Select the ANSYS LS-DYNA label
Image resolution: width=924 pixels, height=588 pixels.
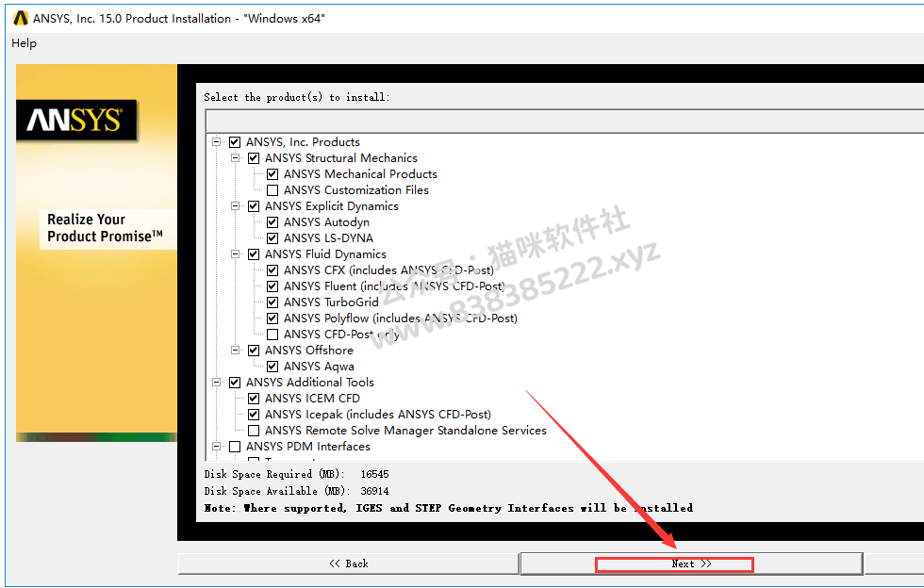click(x=328, y=238)
